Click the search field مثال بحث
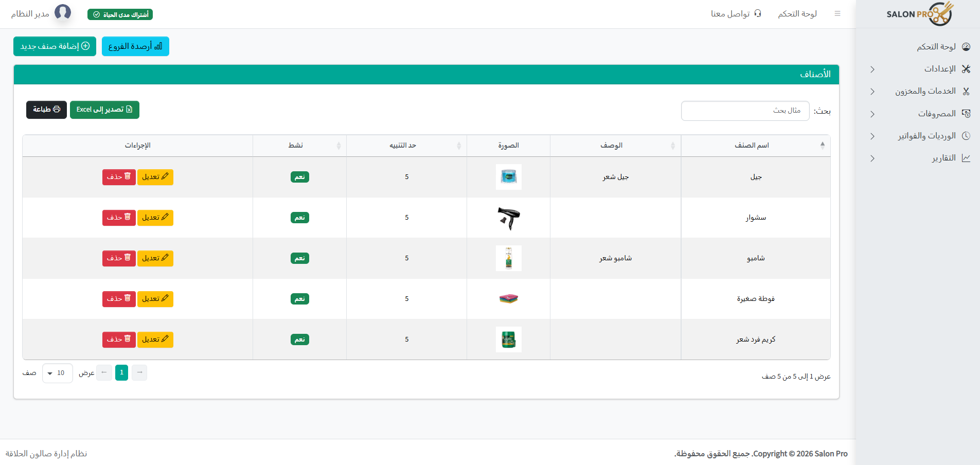This screenshot has width=980, height=465. tap(744, 111)
